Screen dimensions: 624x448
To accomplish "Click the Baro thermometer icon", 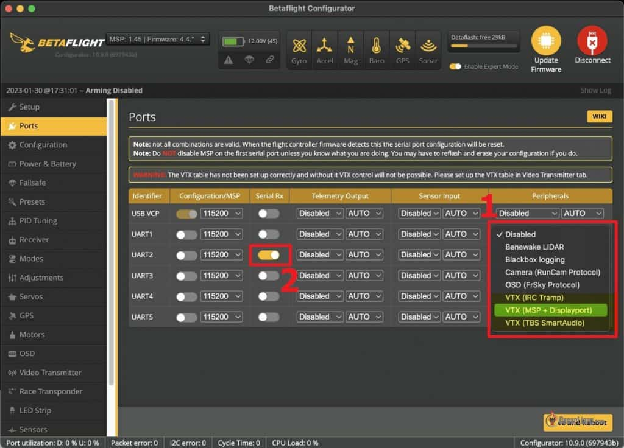I will [376, 45].
